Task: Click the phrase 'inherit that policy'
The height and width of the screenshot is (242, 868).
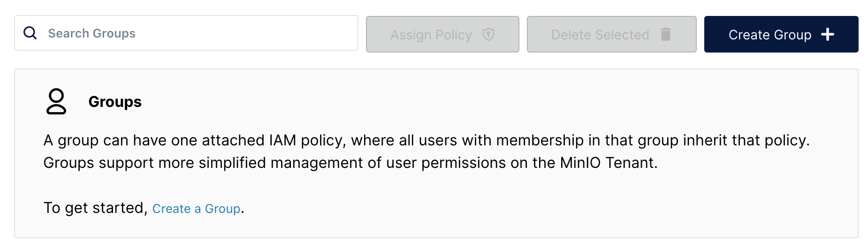Action: point(746,140)
